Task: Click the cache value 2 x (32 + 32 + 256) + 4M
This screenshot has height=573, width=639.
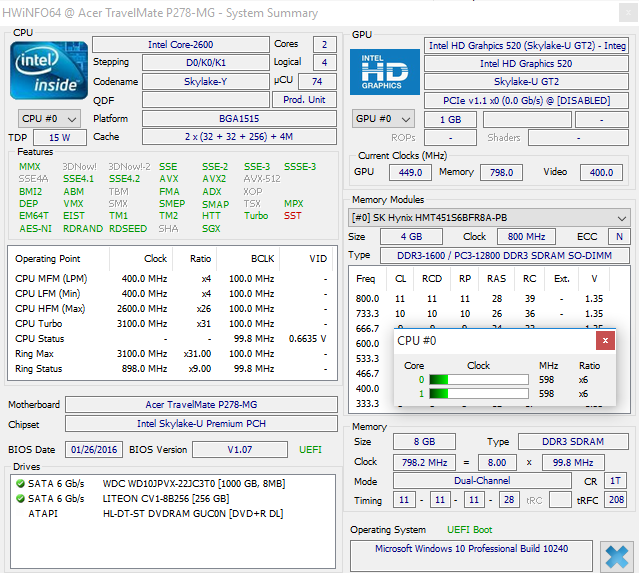Action: tap(239, 137)
